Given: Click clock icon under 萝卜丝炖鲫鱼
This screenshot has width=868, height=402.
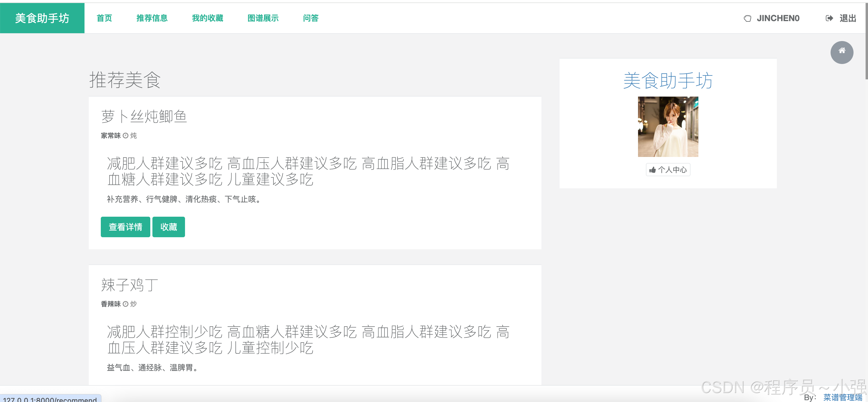Looking at the screenshot, I should coord(125,136).
